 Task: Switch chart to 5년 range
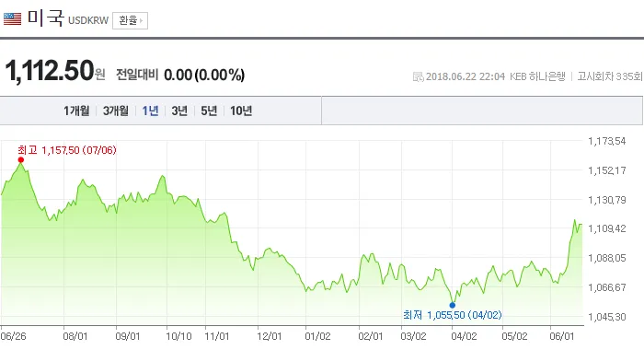pyautogui.click(x=209, y=111)
